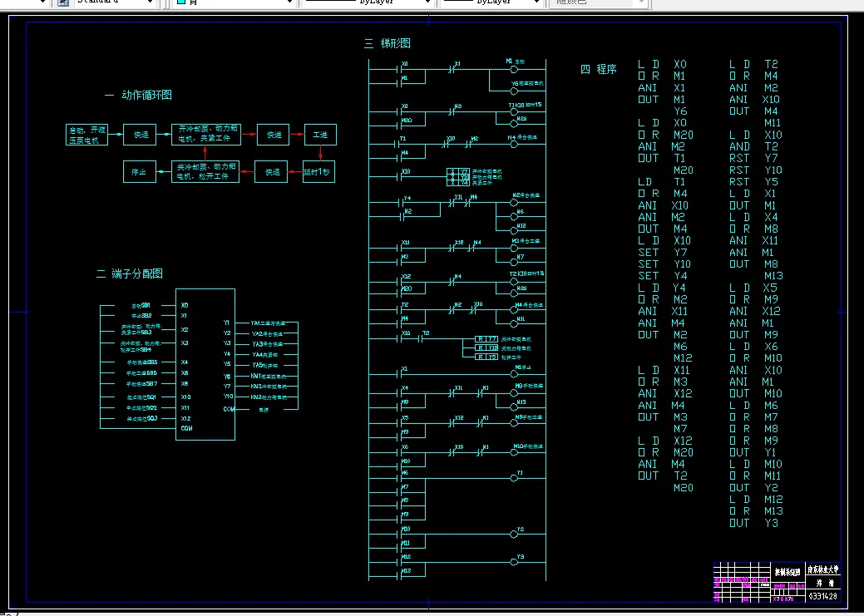Click X12 terminal inside the PLC box
This screenshot has width=864, height=616.
[185, 419]
